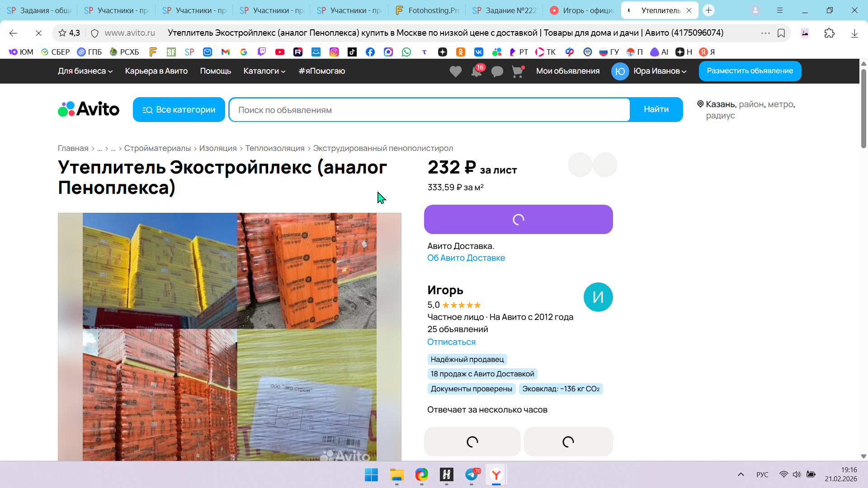Click the favorites heart icon in header
Image resolution: width=868 pixels, height=488 pixels.
pos(455,71)
